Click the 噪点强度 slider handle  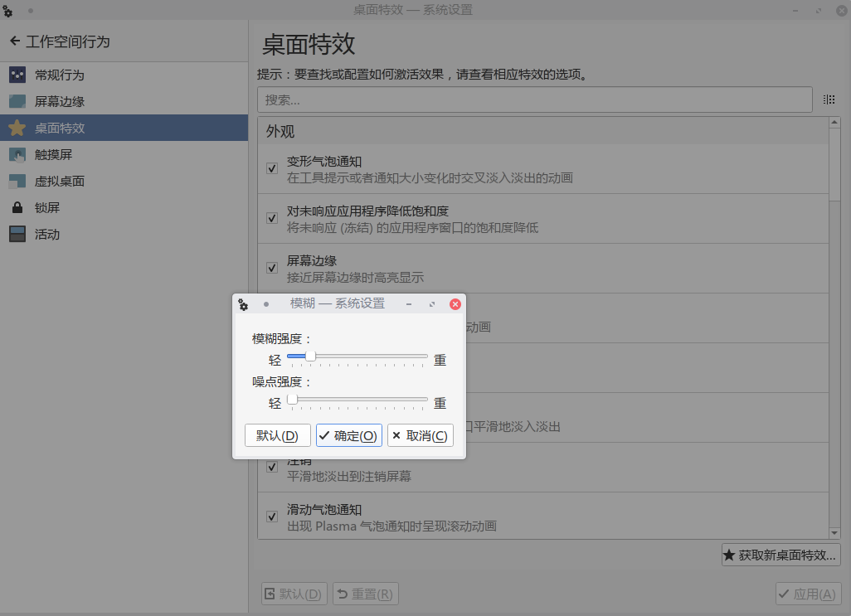[x=292, y=400]
